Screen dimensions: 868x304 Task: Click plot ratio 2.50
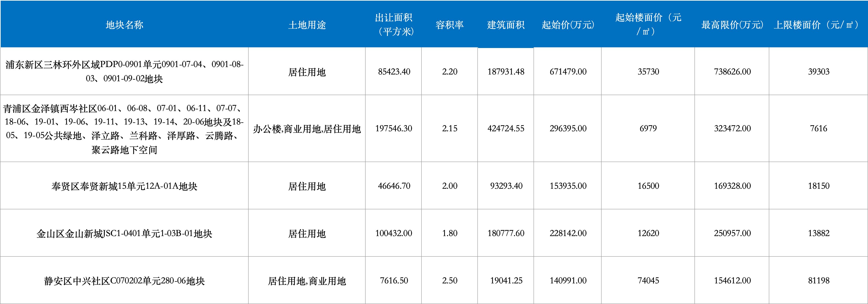tap(449, 280)
